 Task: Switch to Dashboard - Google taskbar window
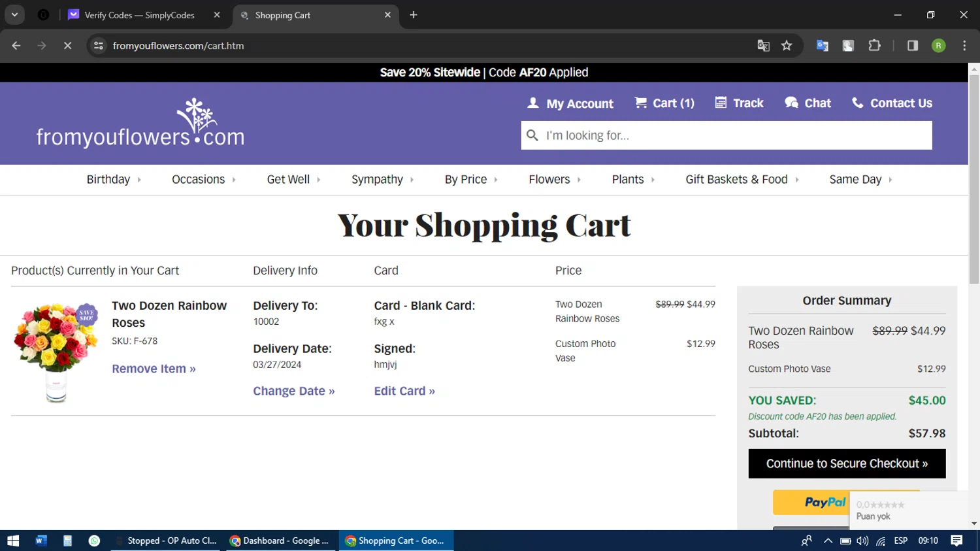click(x=281, y=541)
